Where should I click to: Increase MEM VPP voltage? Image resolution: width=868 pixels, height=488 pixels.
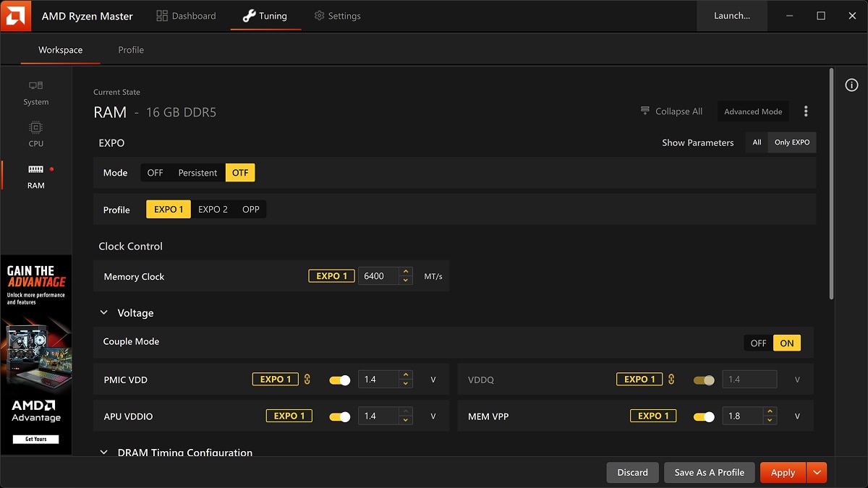pos(770,412)
